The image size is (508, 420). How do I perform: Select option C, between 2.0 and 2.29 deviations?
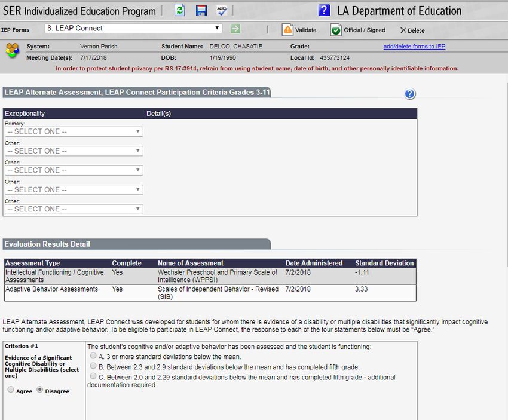click(x=93, y=376)
